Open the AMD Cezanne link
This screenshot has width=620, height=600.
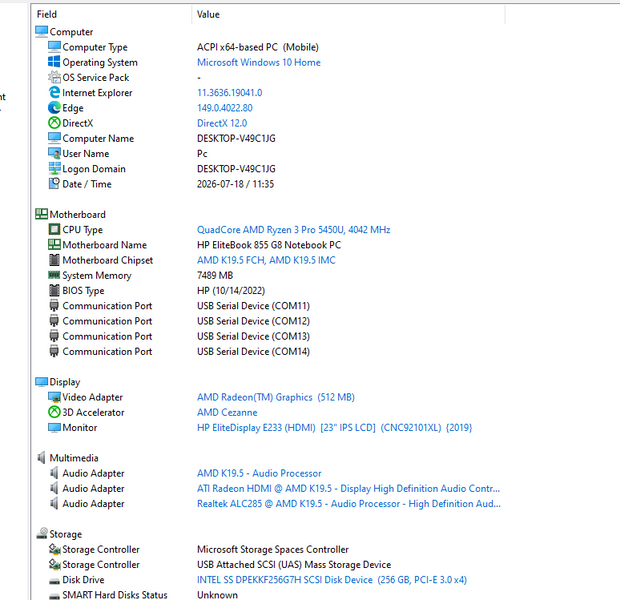pos(227,412)
